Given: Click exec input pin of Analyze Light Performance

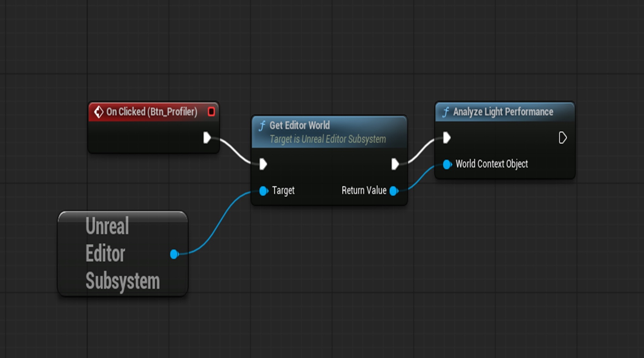Looking at the screenshot, I should pyautogui.click(x=447, y=138).
